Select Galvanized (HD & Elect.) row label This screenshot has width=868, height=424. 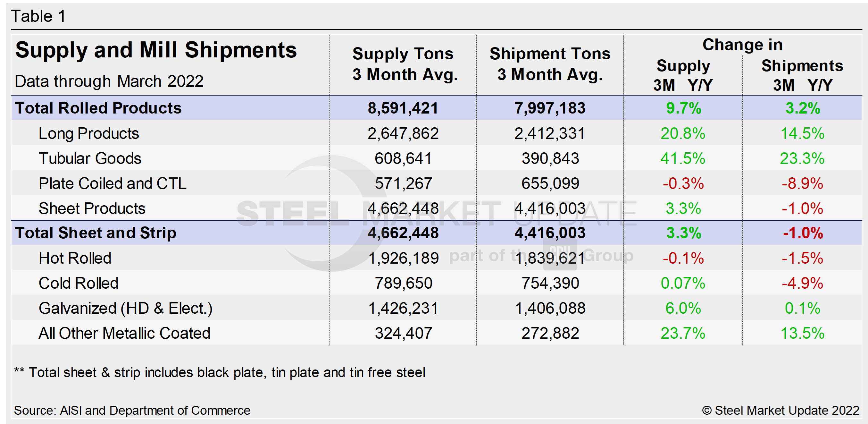(125, 308)
